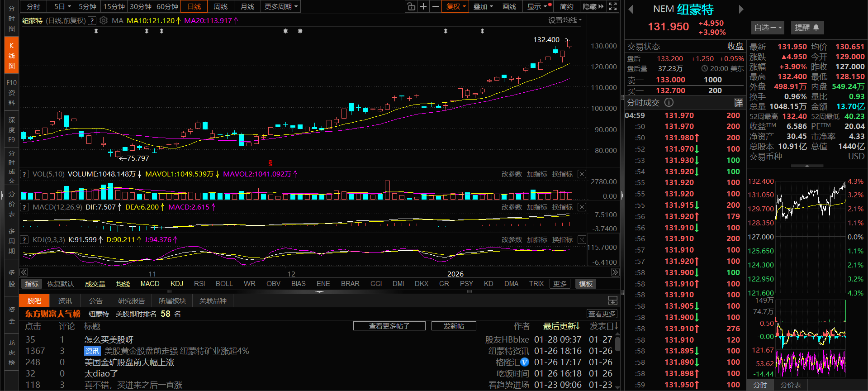Open the 显示 display dropdown

(x=537, y=6)
